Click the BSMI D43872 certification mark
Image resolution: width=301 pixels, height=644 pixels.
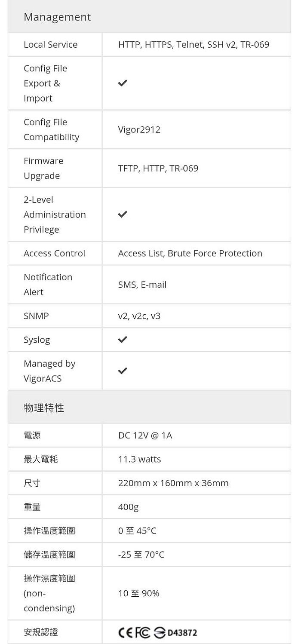(x=175, y=632)
